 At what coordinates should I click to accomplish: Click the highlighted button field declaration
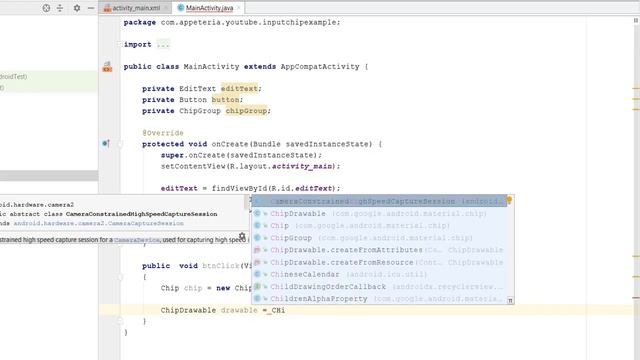tap(225, 100)
